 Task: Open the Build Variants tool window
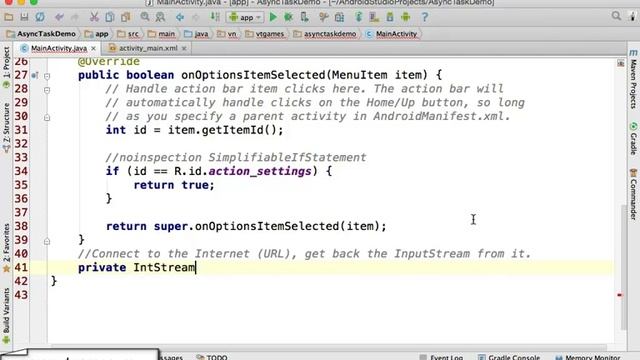(x=6, y=315)
